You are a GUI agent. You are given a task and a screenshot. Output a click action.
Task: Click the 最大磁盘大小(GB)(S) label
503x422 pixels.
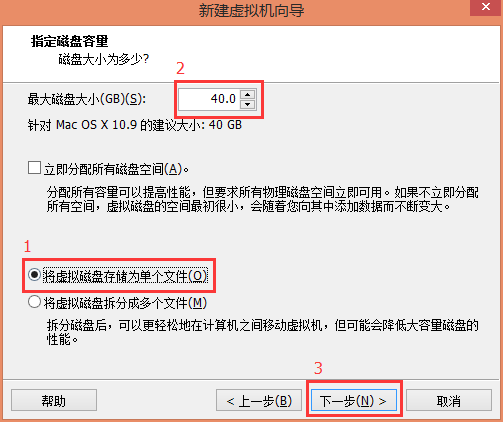(87, 99)
